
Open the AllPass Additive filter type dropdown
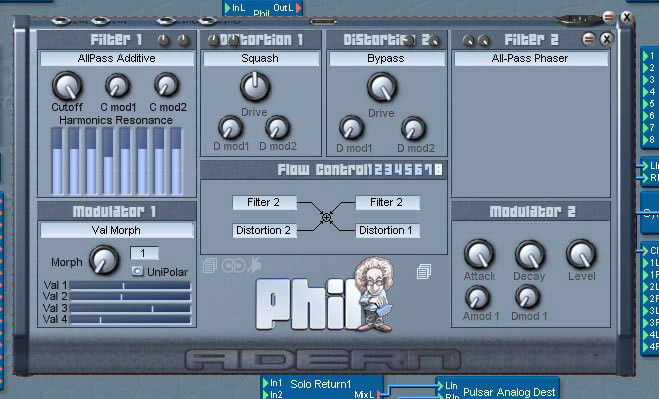(x=117, y=58)
